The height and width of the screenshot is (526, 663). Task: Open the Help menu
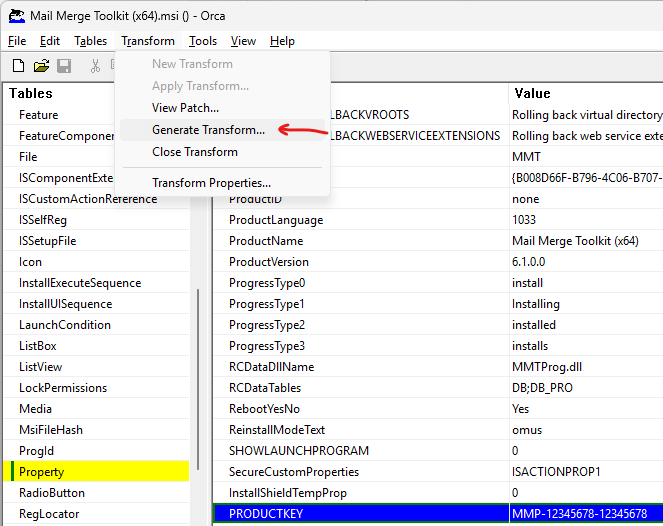point(282,41)
